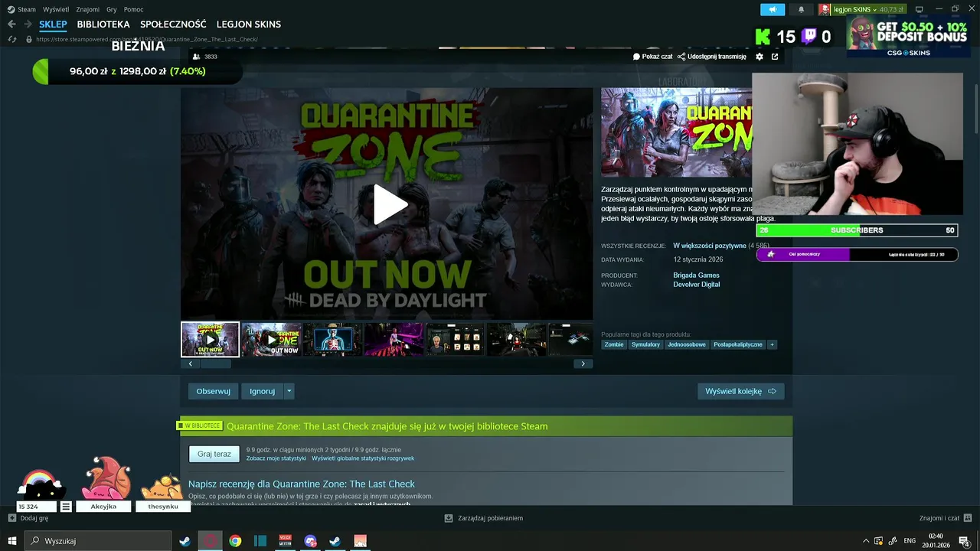The image size is (980, 551).
Task: Open Google Chrome from taskbar
Action: coord(235,541)
